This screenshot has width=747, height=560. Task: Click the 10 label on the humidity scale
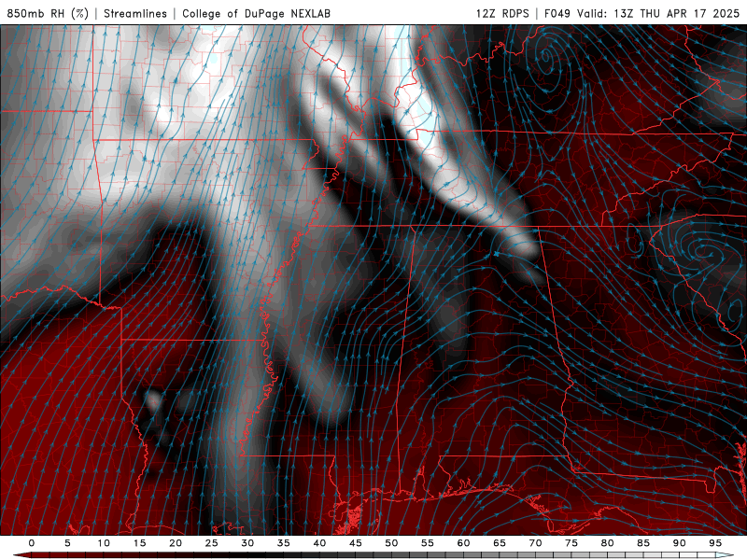tap(104, 543)
